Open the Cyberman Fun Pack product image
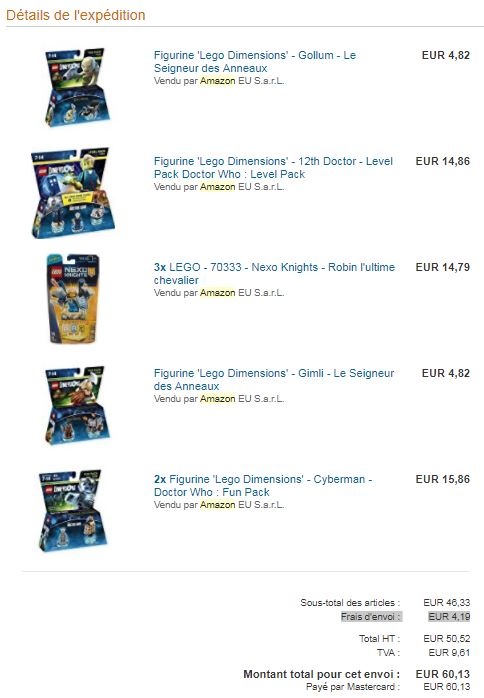This screenshot has width=484, height=698. click(71, 511)
